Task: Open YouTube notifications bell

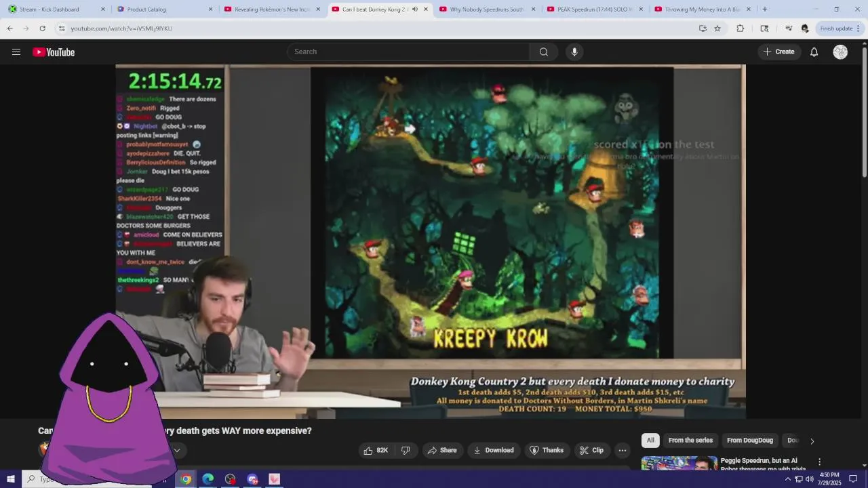Action: tap(814, 52)
